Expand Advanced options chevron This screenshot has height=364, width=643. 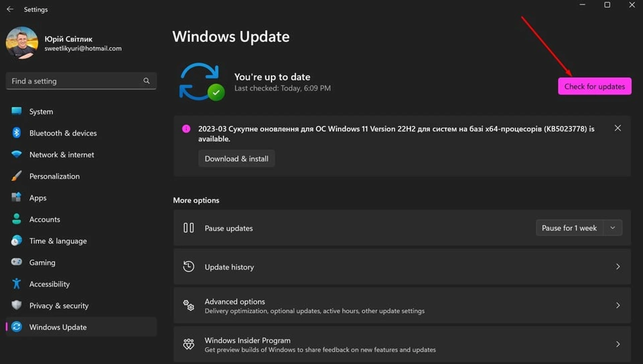point(618,305)
